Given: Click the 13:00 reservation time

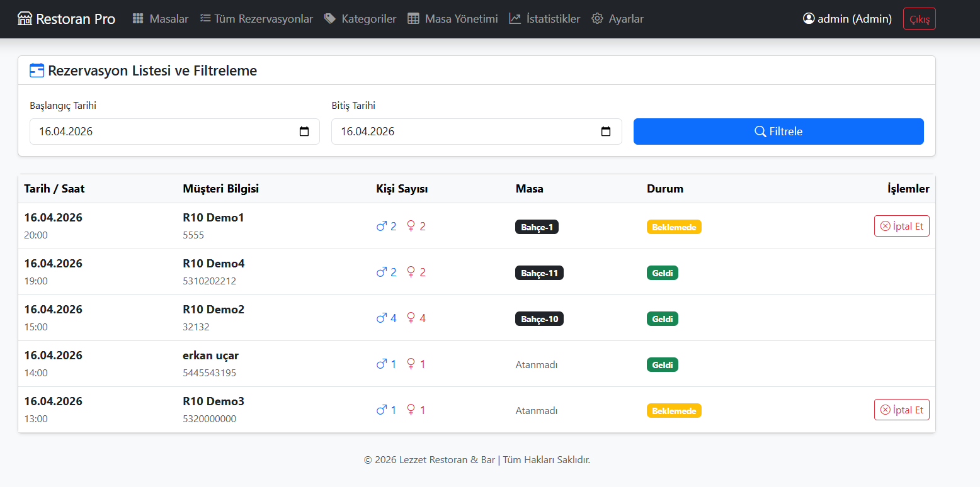Looking at the screenshot, I should pos(36,419).
